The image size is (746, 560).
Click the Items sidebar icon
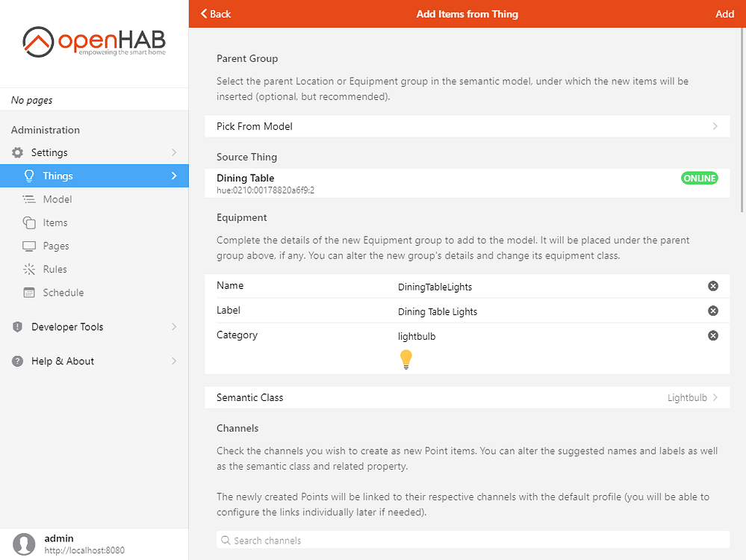point(30,223)
